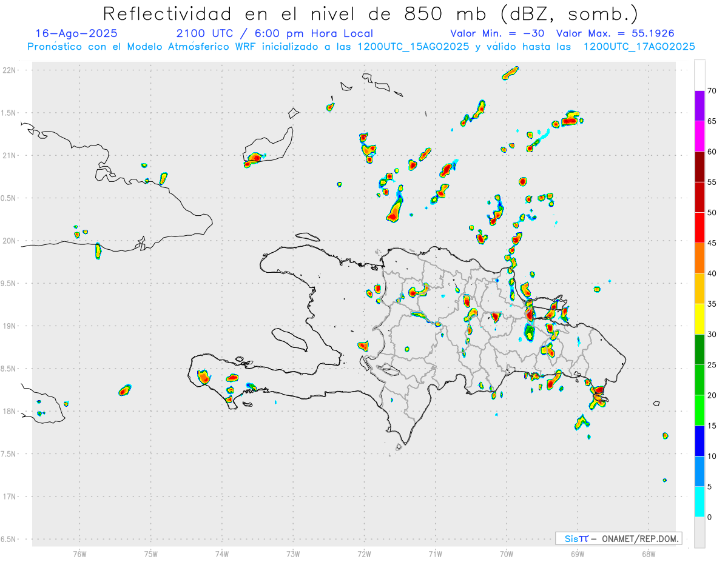Click the purple 65-70 dBZ color band
The image size is (728, 562).
[x=699, y=106]
